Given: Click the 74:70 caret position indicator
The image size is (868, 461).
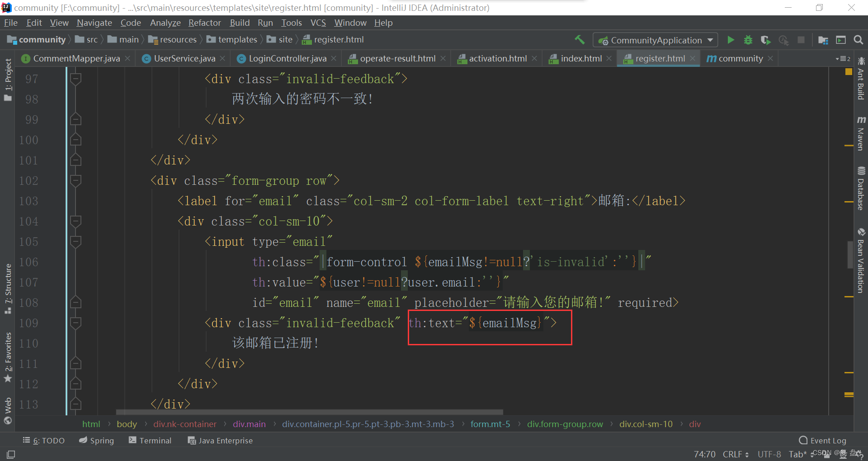Looking at the screenshot, I should pyautogui.click(x=704, y=454).
